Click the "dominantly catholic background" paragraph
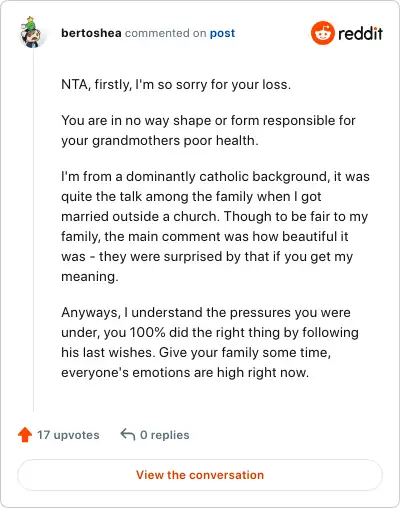The width and height of the screenshot is (400, 508). tap(215, 226)
